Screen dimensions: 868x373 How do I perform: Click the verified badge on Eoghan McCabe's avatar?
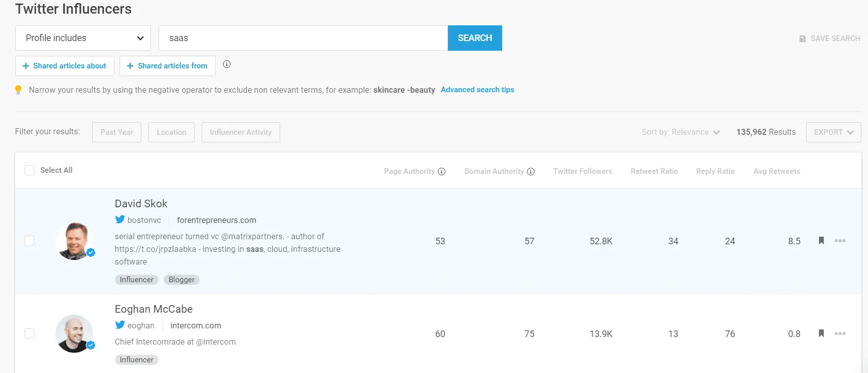click(91, 345)
